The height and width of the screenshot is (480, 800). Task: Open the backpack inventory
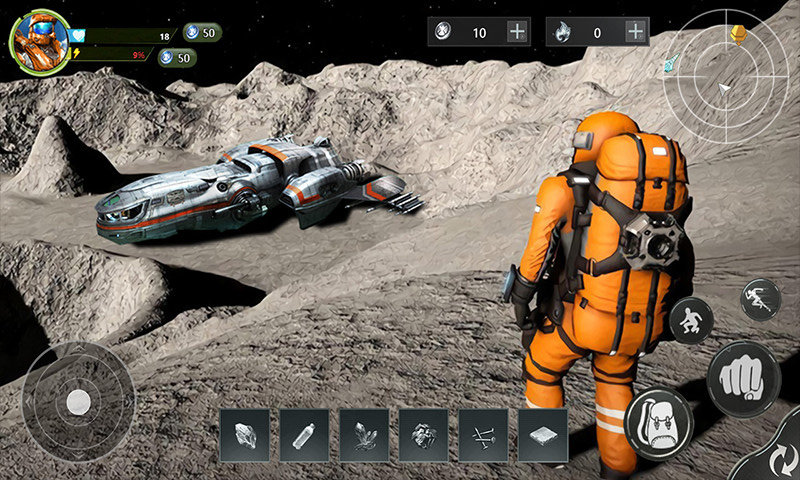[x=659, y=423]
